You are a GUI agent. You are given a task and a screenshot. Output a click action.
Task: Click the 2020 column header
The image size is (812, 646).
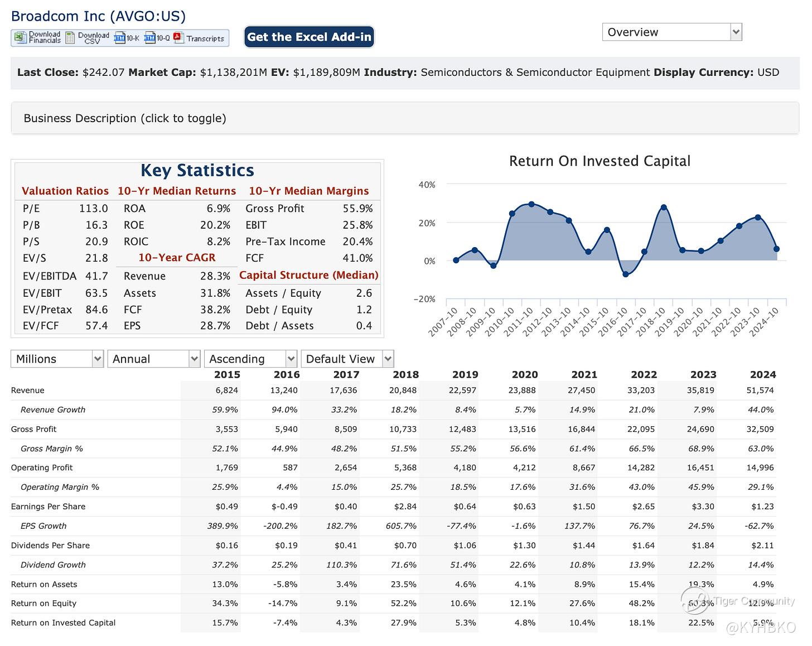pos(525,375)
